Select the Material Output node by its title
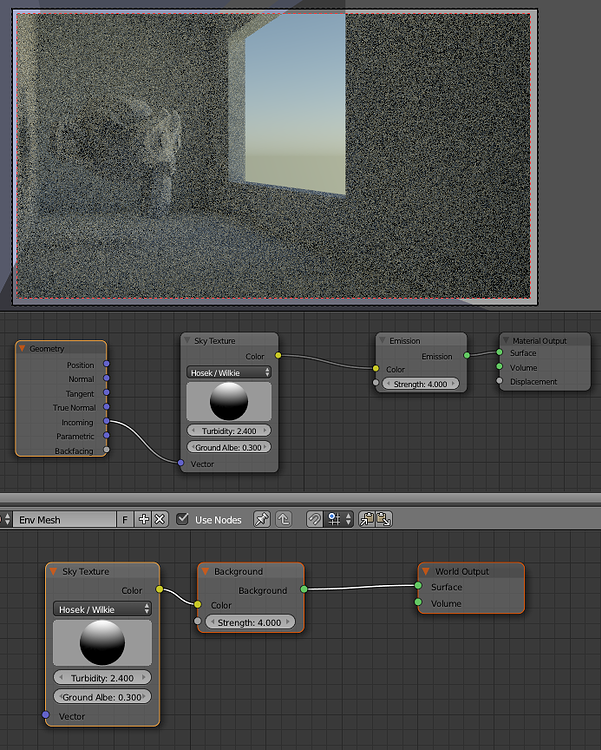Viewport: 601px width, 750px height. 539,341
